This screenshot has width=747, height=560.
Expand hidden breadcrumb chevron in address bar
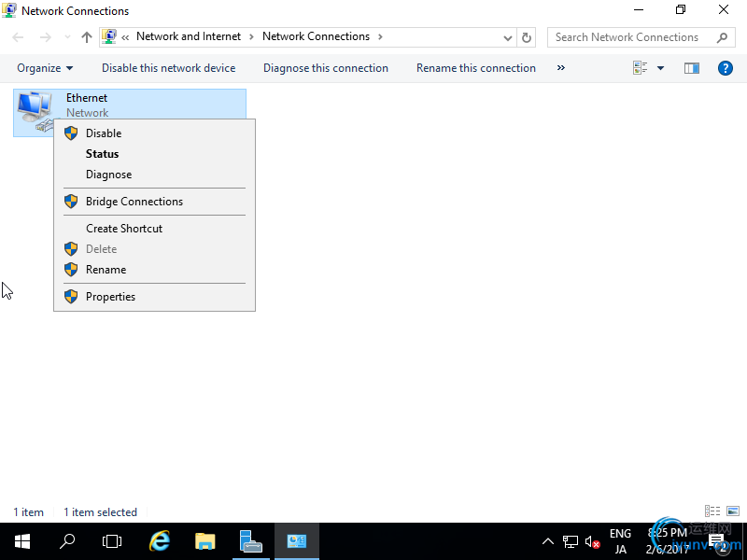[125, 37]
